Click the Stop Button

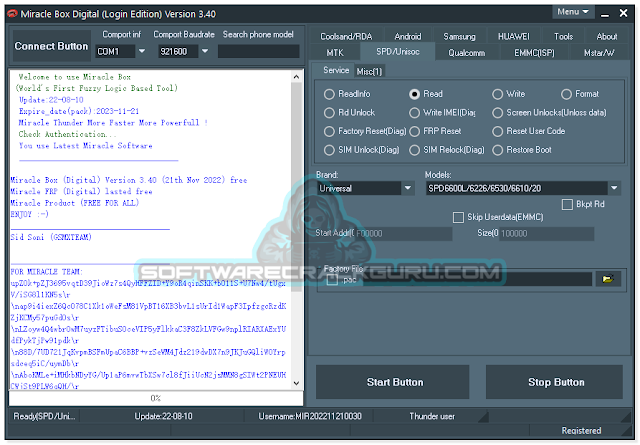556,382
